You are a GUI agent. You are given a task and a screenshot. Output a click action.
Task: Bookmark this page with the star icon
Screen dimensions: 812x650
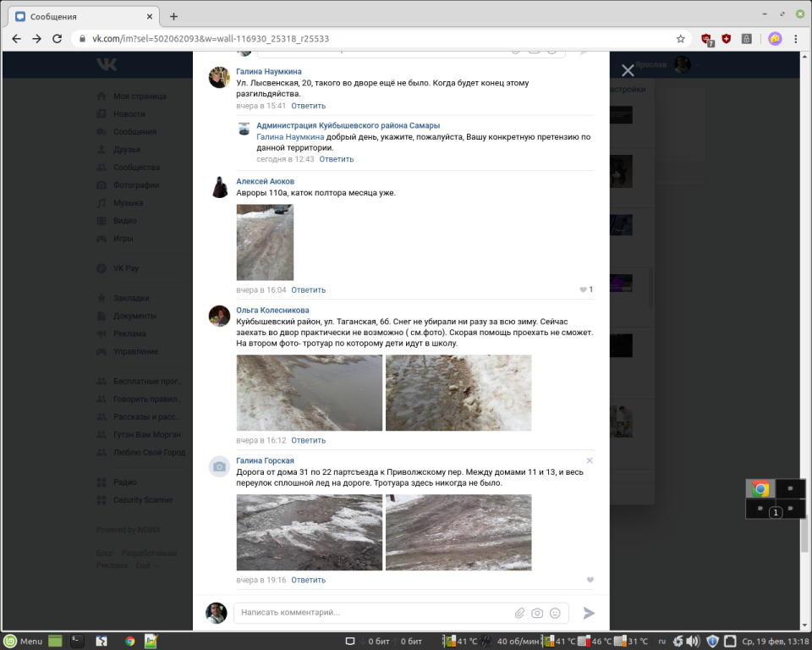pyautogui.click(x=680, y=39)
